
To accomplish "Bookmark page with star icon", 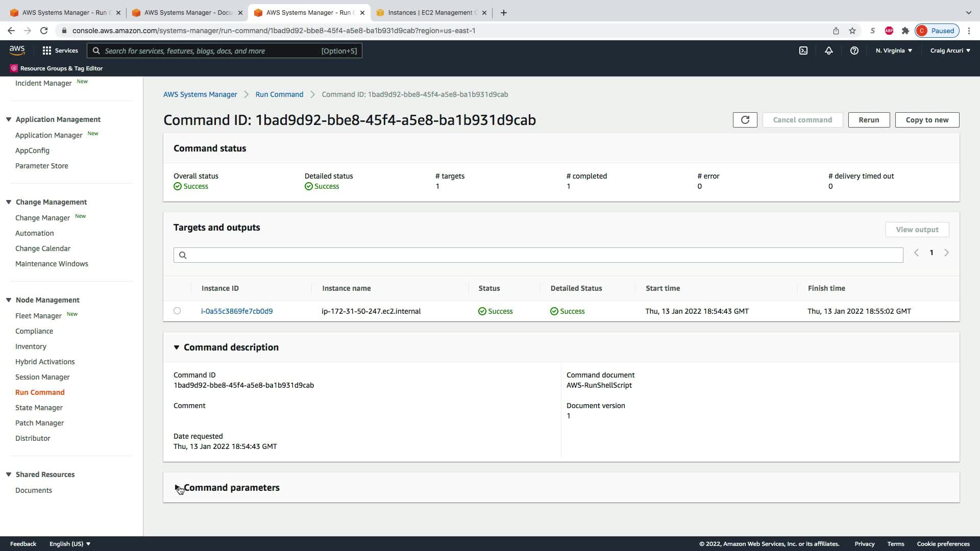I will coord(852,31).
